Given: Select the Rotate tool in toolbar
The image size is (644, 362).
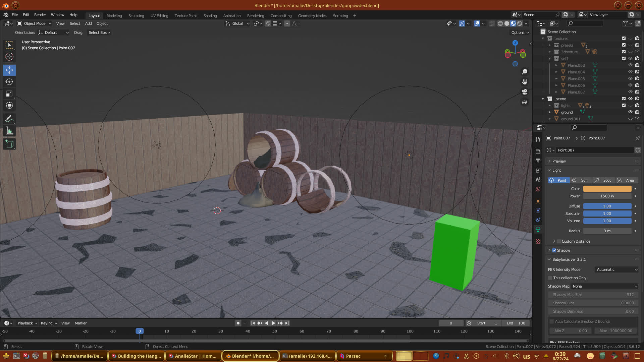Looking at the screenshot, I should pyautogui.click(x=9, y=82).
